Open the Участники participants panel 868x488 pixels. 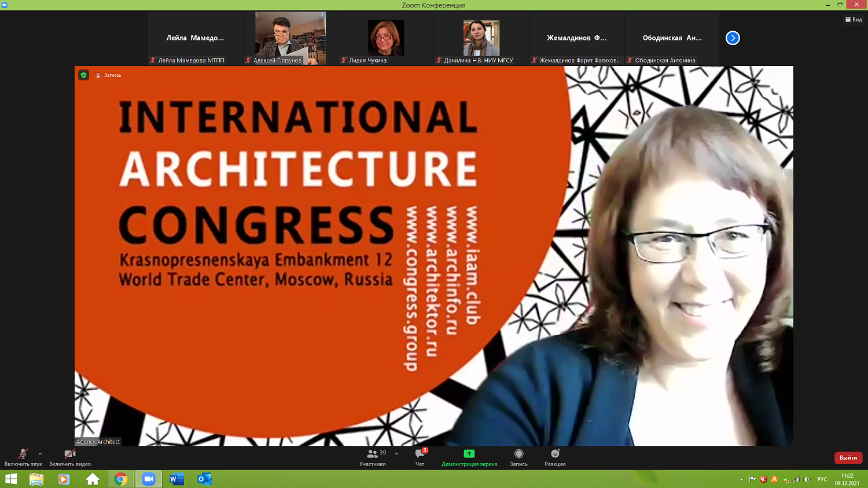click(x=373, y=457)
